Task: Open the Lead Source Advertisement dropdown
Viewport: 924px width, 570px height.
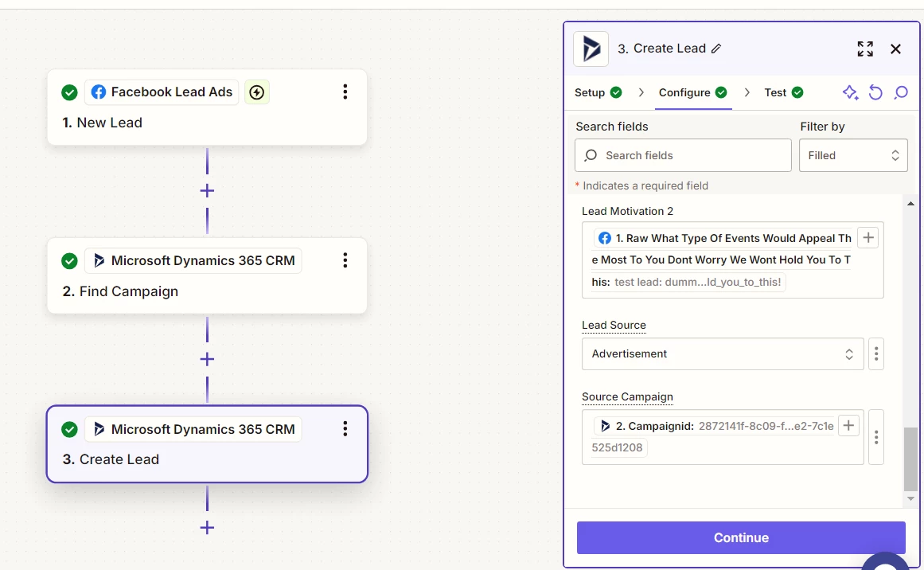Action: click(x=723, y=353)
